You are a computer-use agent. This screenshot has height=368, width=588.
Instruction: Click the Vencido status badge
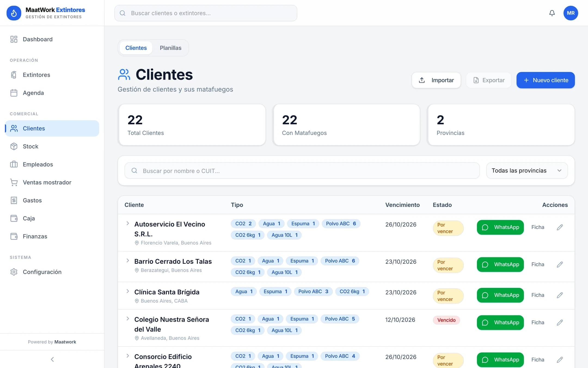click(x=446, y=320)
